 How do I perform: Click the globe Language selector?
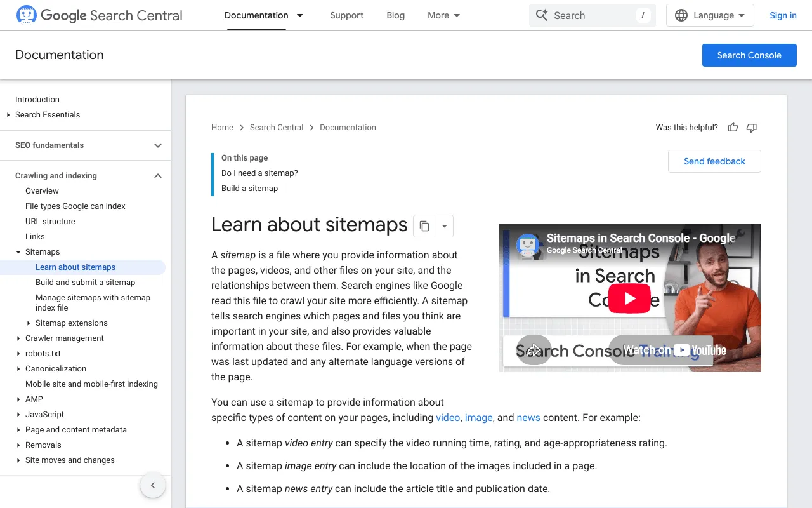710,15
